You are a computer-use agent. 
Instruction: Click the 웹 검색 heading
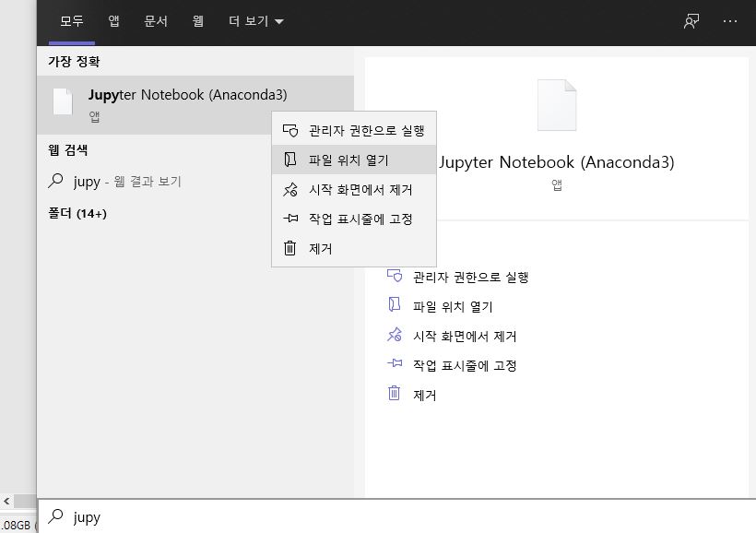67,150
